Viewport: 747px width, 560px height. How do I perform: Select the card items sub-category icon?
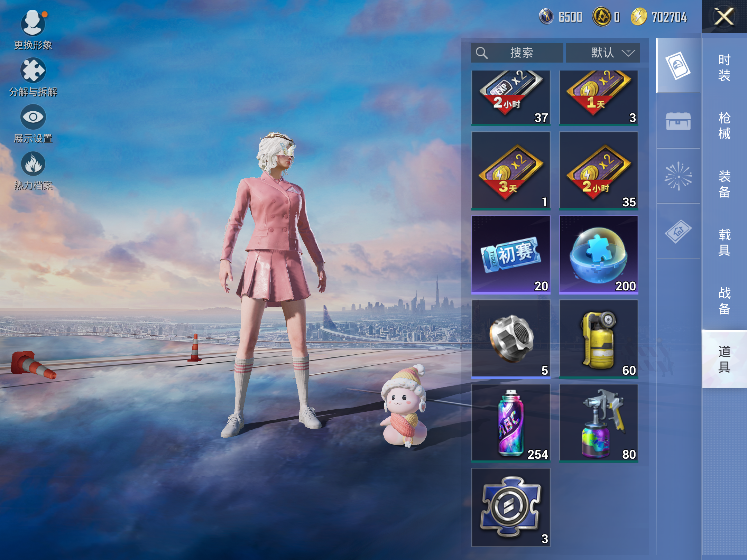(678, 66)
